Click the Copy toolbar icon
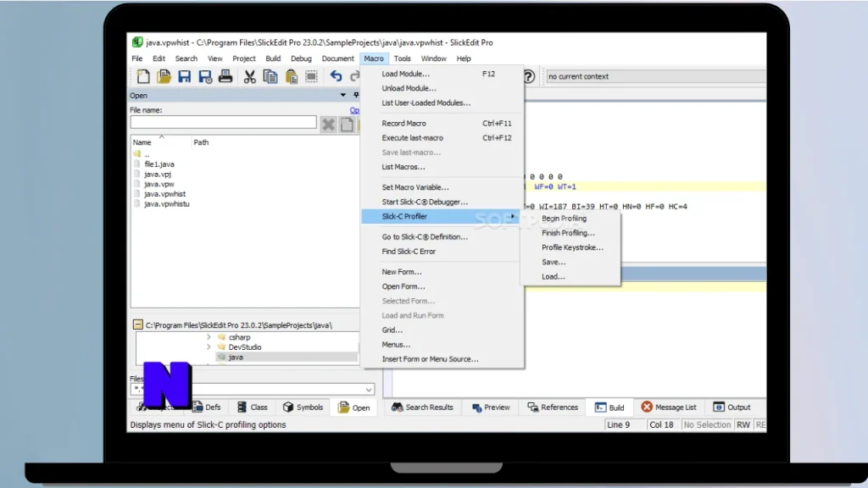 [270, 76]
